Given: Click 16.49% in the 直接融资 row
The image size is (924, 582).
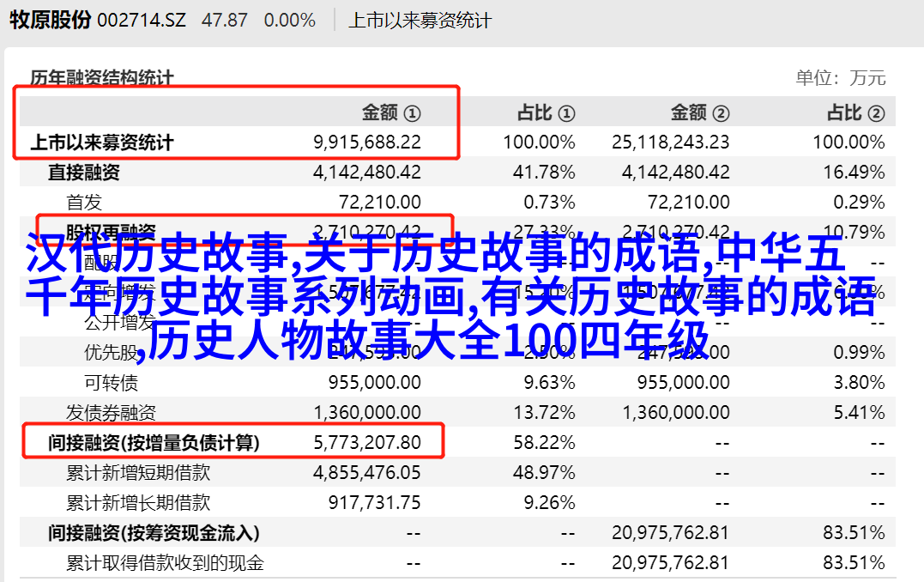Looking at the screenshot, I should coord(854,173).
